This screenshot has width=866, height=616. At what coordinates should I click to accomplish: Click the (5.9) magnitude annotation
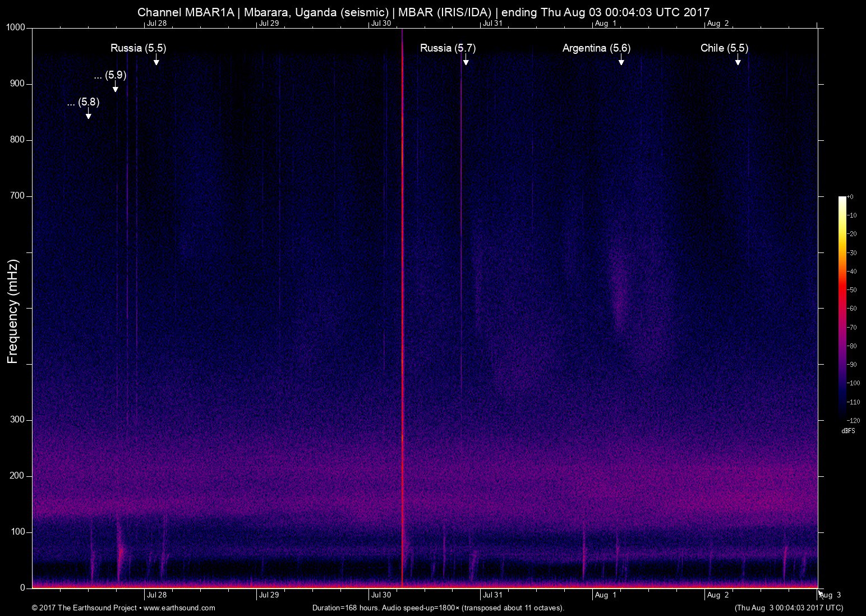point(115,76)
